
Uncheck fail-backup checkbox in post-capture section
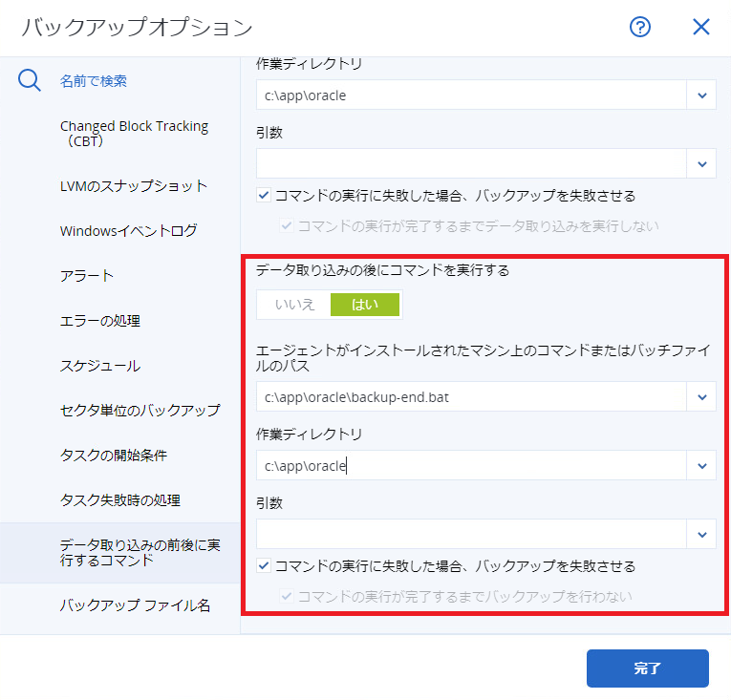click(264, 566)
